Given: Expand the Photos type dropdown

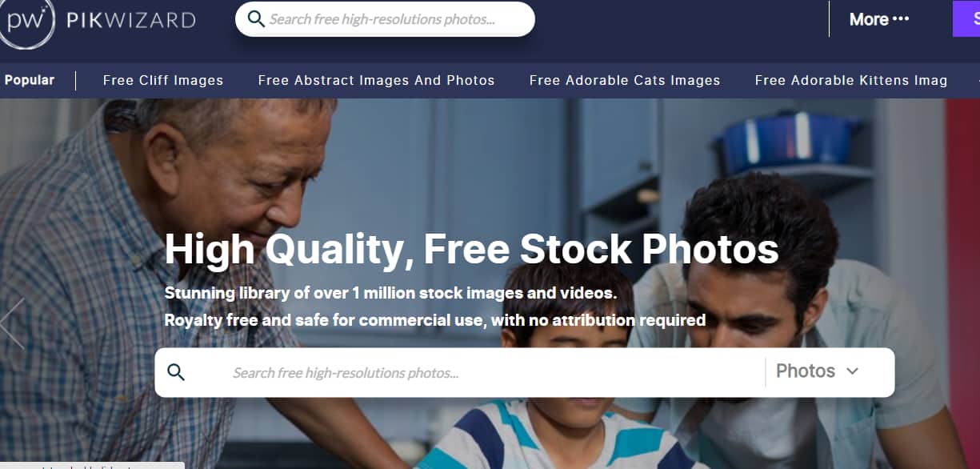Looking at the screenshot, I should tap(818, 371).
